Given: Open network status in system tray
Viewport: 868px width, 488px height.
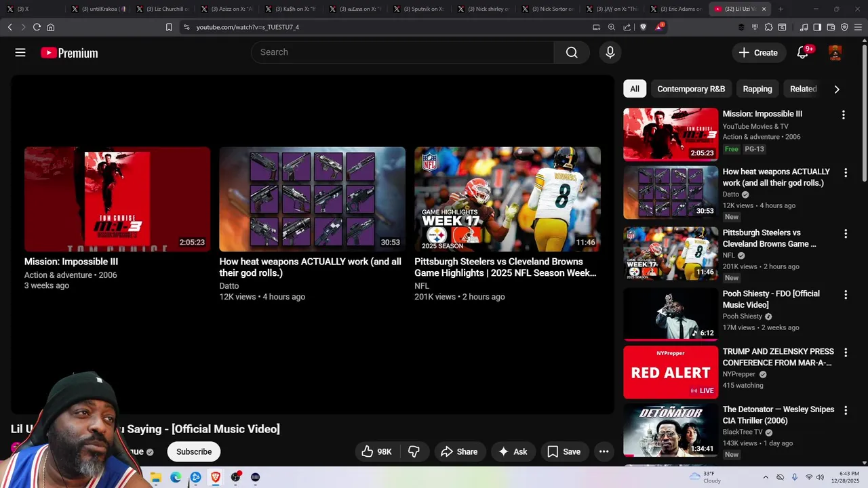Looking at the screenshot, I should [808, 477].
